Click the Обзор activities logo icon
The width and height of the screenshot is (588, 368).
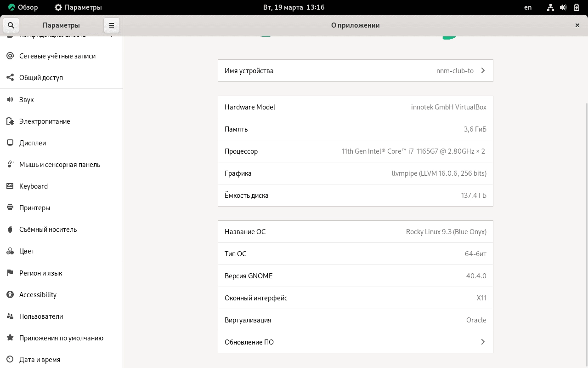pos(12,7)
